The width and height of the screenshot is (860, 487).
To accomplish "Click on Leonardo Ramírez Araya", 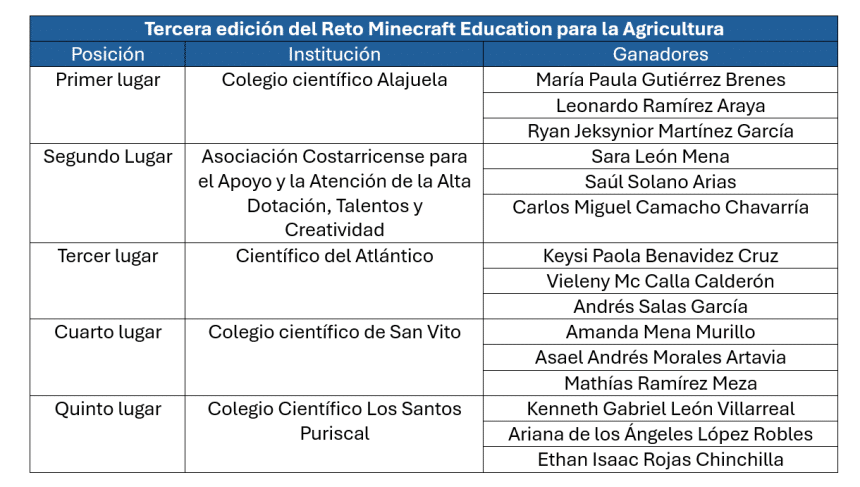I will 660,106.
